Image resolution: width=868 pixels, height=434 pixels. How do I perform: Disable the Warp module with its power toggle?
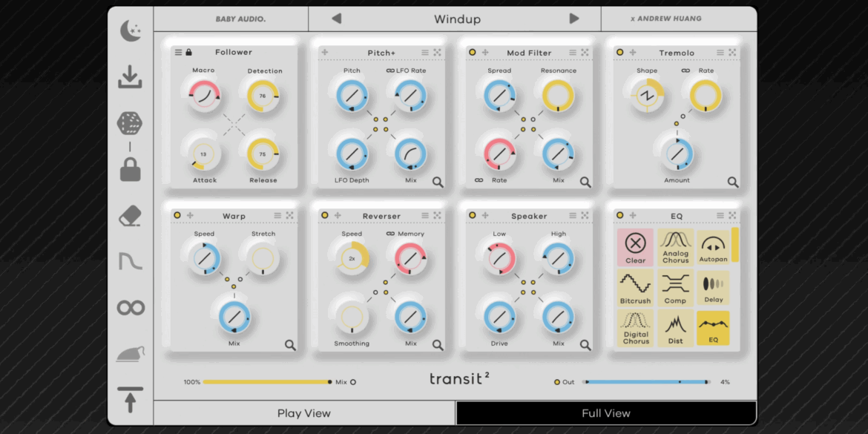(177, 215)
